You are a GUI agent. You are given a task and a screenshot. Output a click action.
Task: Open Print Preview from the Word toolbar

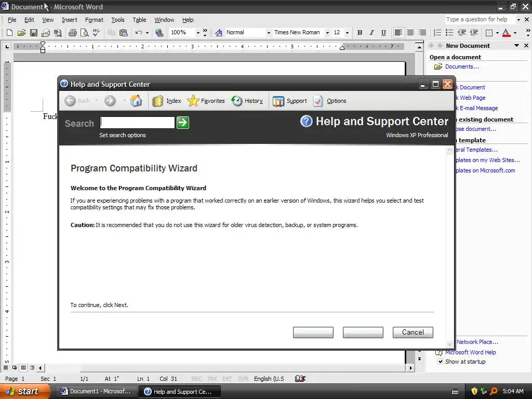[x=84, y=33]
